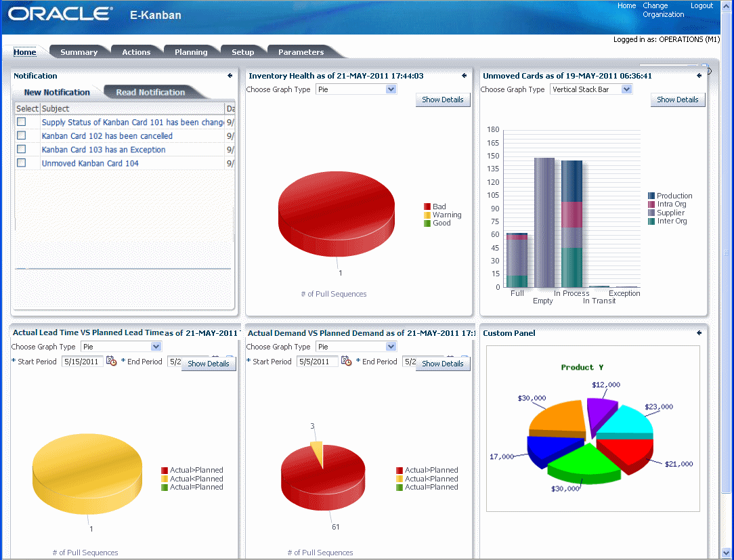
Task: Open the Setup tab
Action: 243,52
